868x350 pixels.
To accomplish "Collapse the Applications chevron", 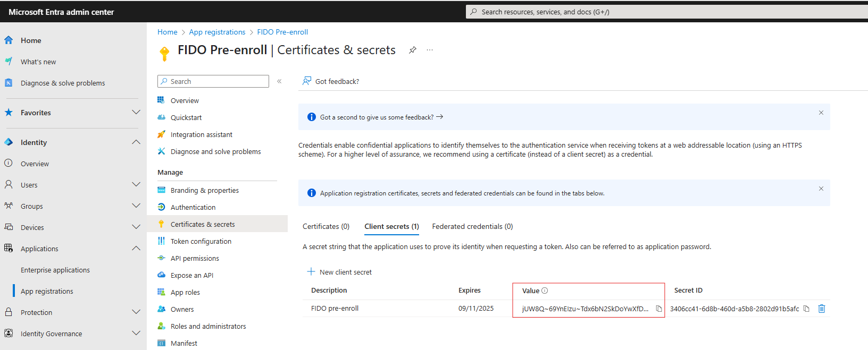I will point(136,248).
